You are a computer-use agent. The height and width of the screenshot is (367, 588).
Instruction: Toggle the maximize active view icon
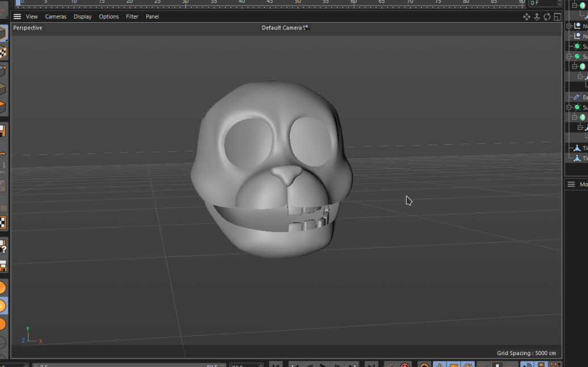(557, 16)
